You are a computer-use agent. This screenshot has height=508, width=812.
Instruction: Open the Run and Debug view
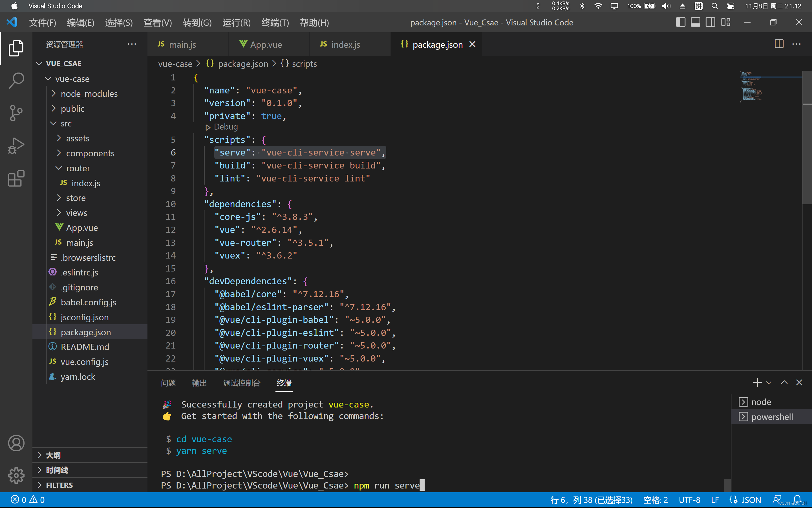click(16, 146)
